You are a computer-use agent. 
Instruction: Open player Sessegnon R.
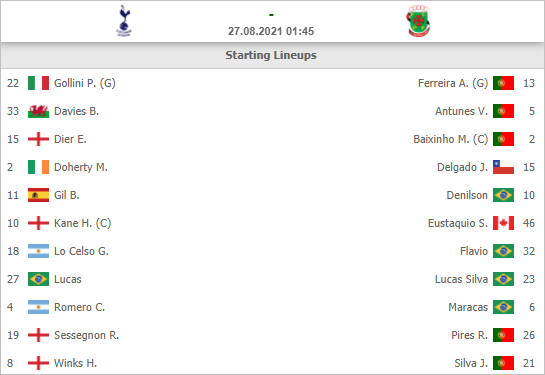point(87,335)
